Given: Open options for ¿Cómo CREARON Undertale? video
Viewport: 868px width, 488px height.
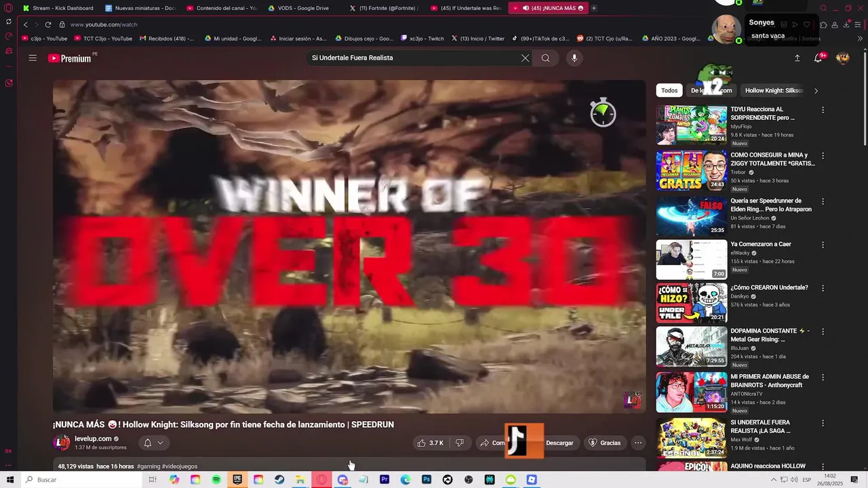Looking at the screenshot, I should pyautogui.click(x=823, y=288).
